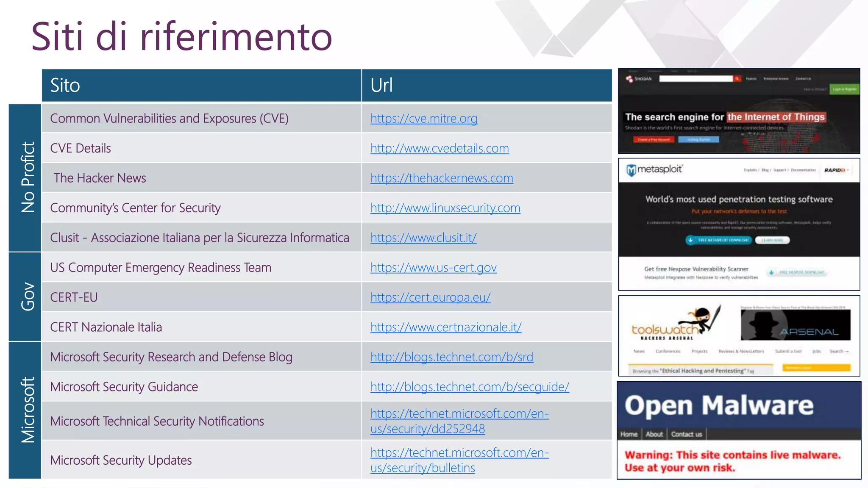Select the 'Microsoft Security Guidance' cell

(202, 387)
